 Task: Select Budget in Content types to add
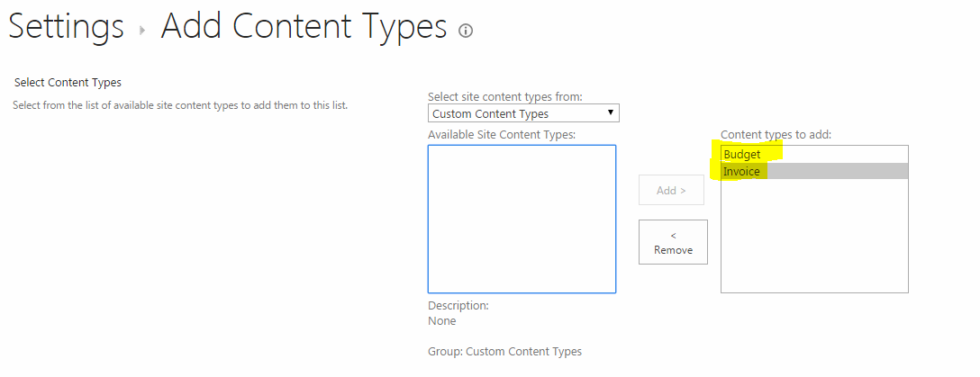742,155
